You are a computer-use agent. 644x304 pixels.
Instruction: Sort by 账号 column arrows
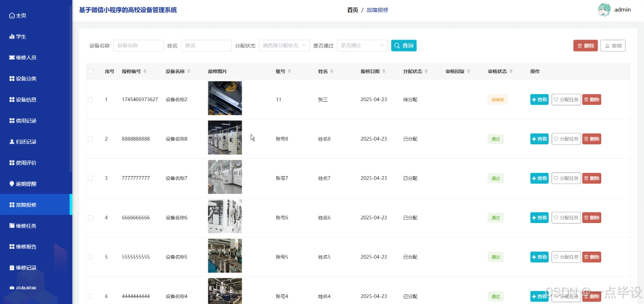289,71
